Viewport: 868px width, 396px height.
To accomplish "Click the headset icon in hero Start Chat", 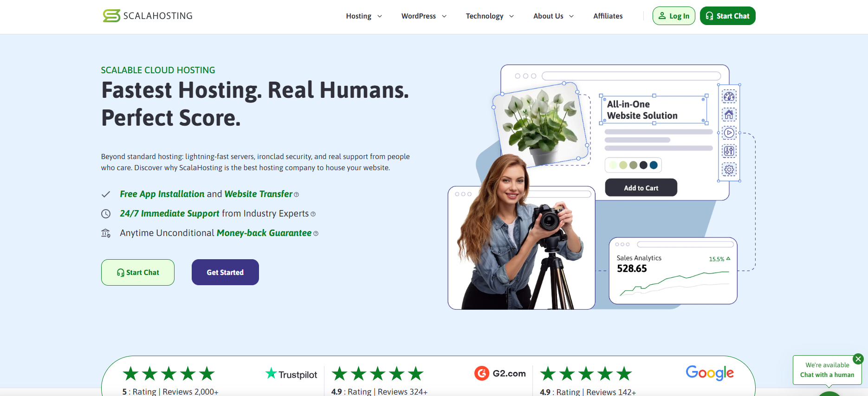I will point(121,273).
